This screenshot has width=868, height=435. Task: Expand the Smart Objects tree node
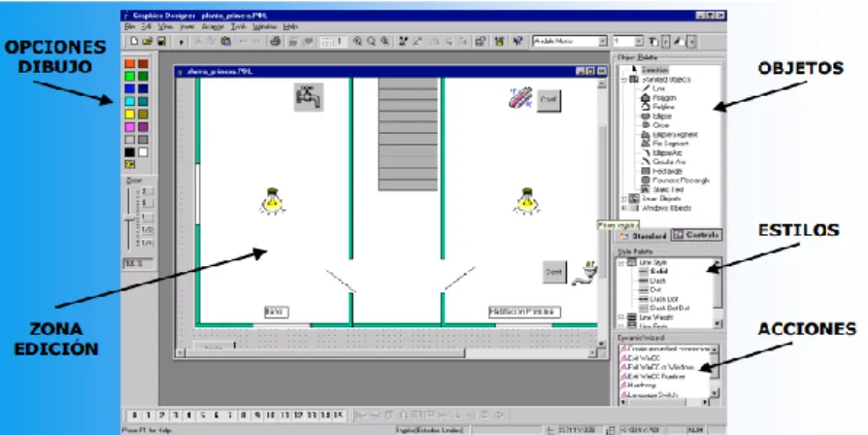tap(624, 199)
